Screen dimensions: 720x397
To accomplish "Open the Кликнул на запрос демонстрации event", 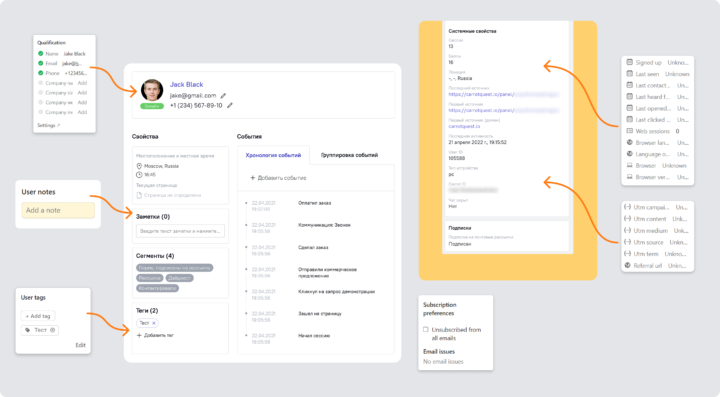I will coord(337,292).
